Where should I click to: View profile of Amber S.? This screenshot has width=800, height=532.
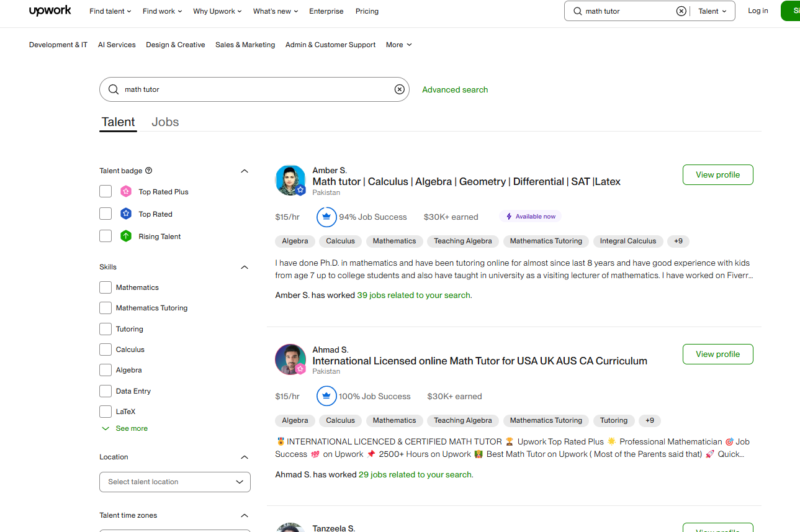click(x=718, y=174)
